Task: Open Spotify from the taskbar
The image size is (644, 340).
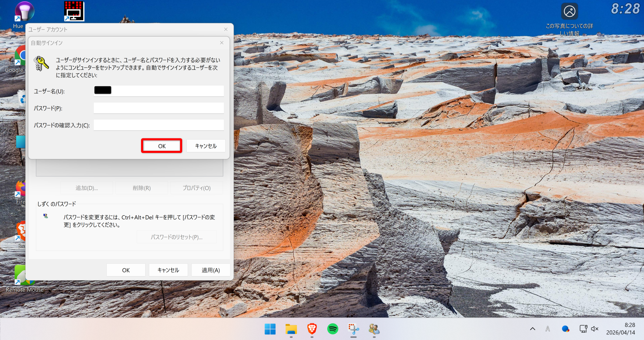Action: pos(333,329)
